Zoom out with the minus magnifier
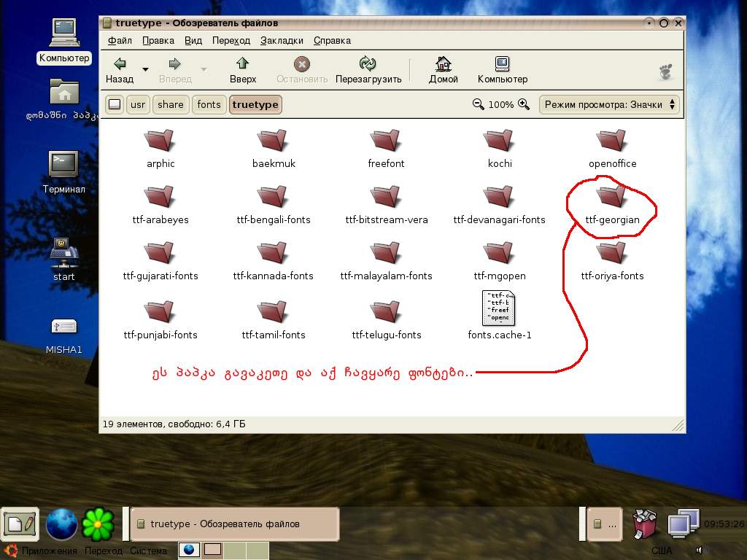 coord(478,104)
